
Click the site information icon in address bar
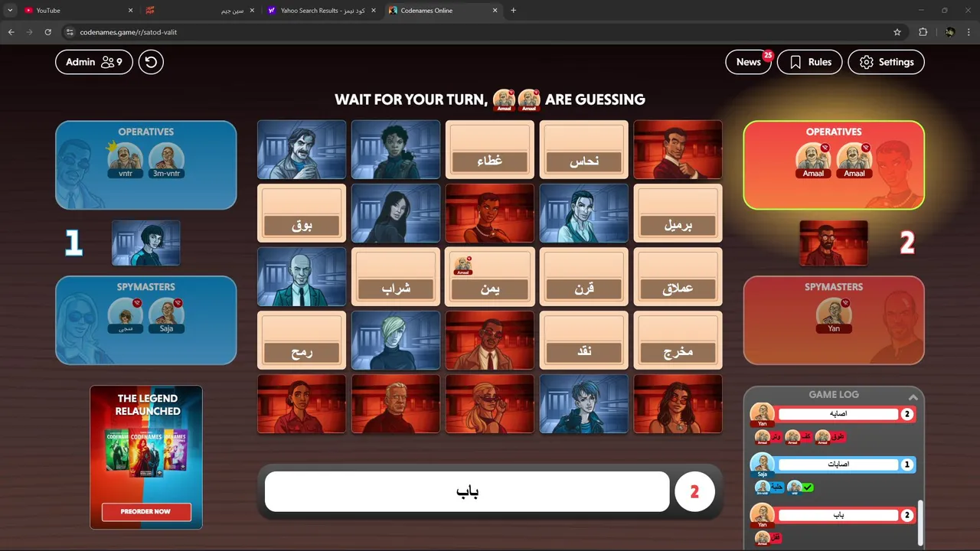pyautogui.click(x=70, y=32)
